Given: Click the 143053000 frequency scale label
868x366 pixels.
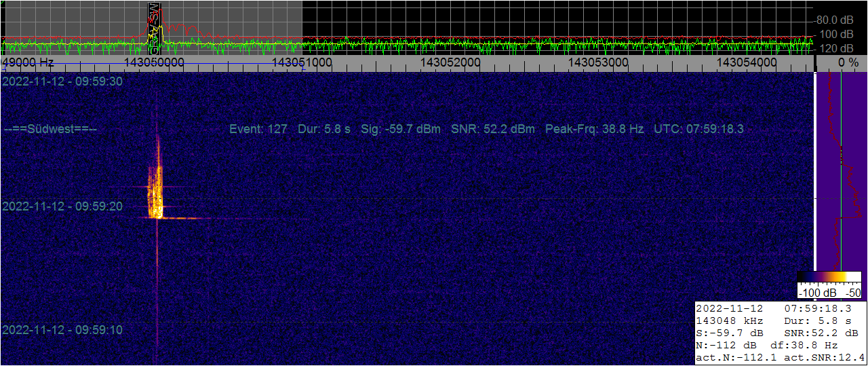Looking at the screenshot, I should 598,62.
